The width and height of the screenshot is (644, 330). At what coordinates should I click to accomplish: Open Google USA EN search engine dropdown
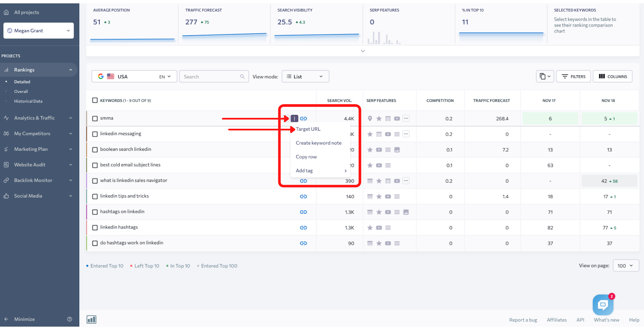[134, 76]
